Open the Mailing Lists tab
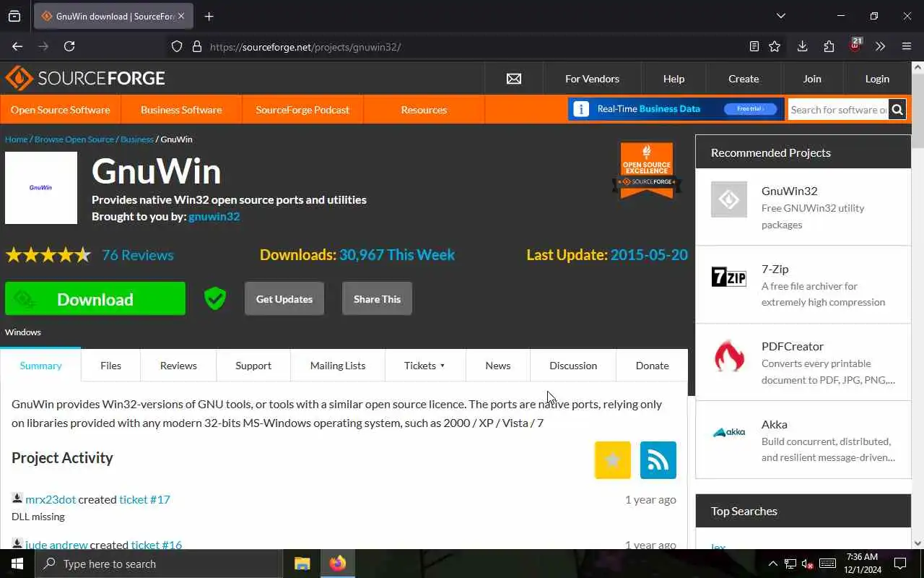The image size is (924, 578). (338, 366)
